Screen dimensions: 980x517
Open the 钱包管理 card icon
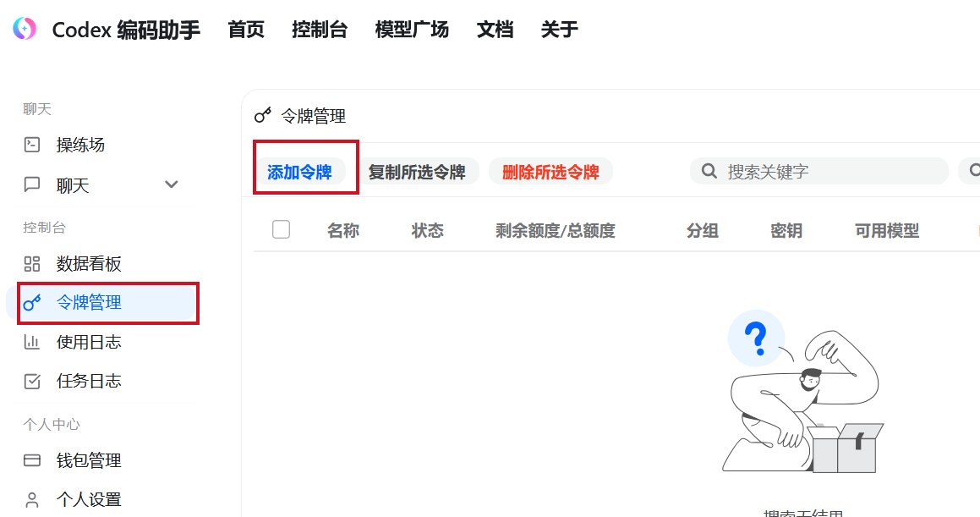tap(32, 460)
